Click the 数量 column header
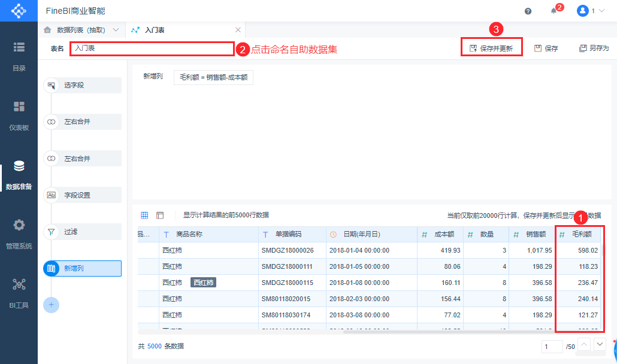This screenshot has height=364, width=617. (x=486, y=234)
